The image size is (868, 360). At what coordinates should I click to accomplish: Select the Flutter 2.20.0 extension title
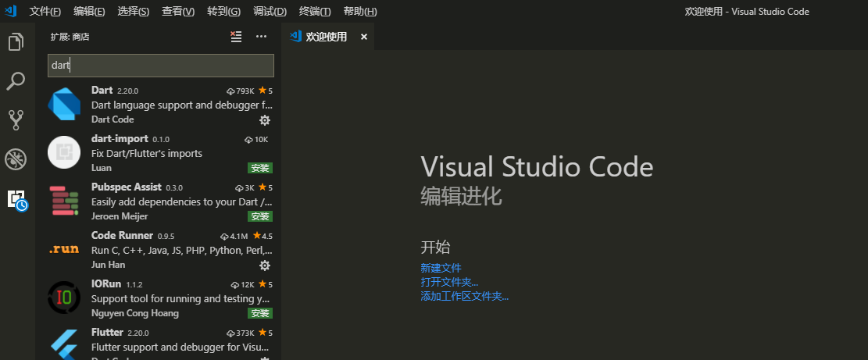point(107,333)
